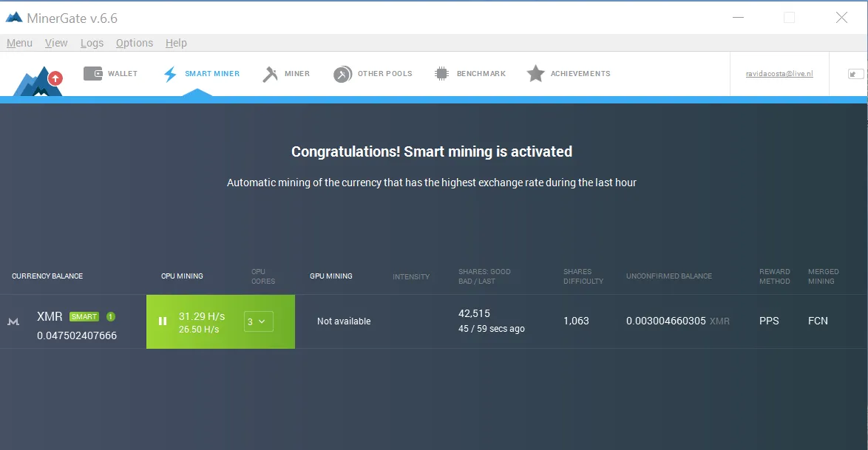Click the ravidacosta@live.nl account link
The height and width of the screenshot is (450, 868).
(779, 74)
